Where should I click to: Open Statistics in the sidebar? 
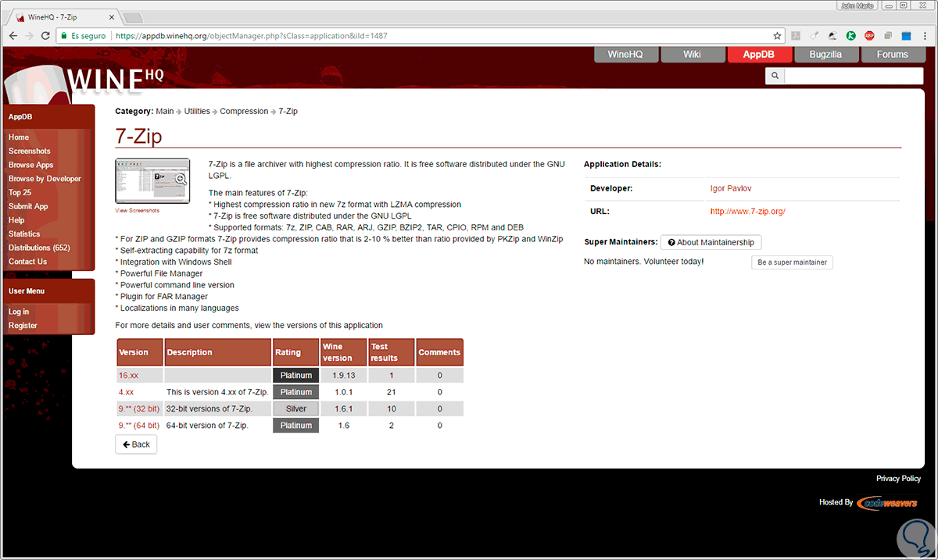point(24,234)
